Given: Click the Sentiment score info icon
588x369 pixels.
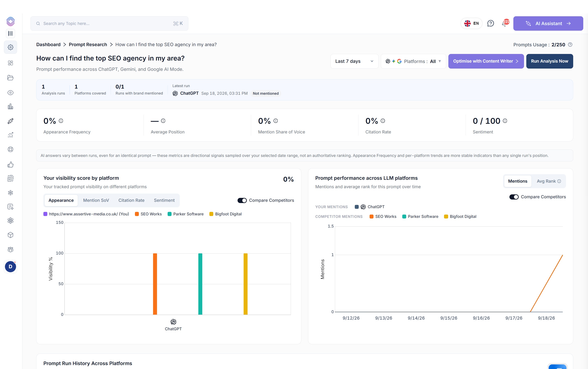Looking at the screenshot, I should point(505,121).
